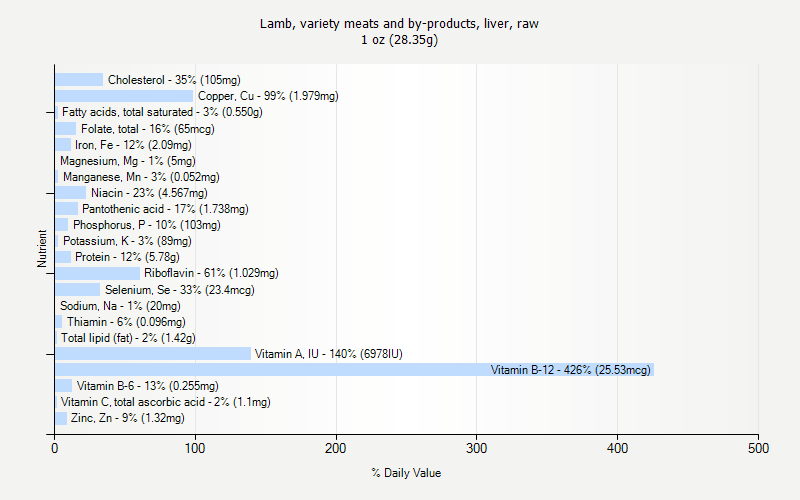Select the Vitamin B-12 - 426% label

[x=570, y=370]
